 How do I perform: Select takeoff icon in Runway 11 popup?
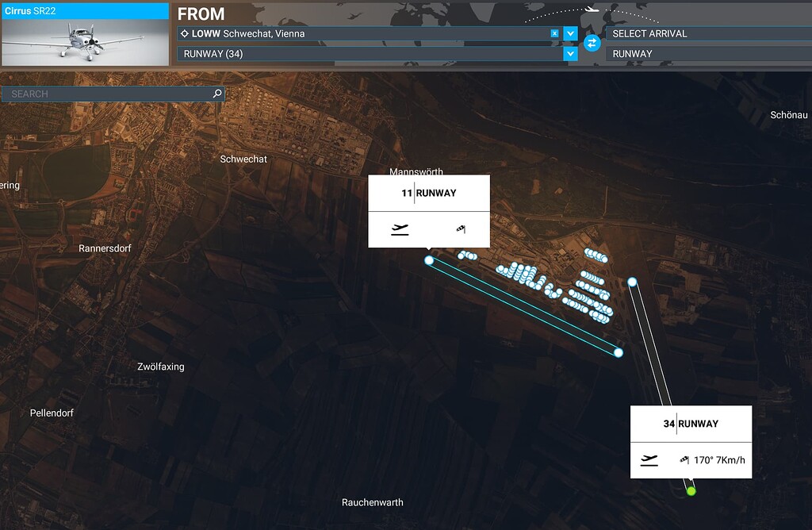pos(400,229)
